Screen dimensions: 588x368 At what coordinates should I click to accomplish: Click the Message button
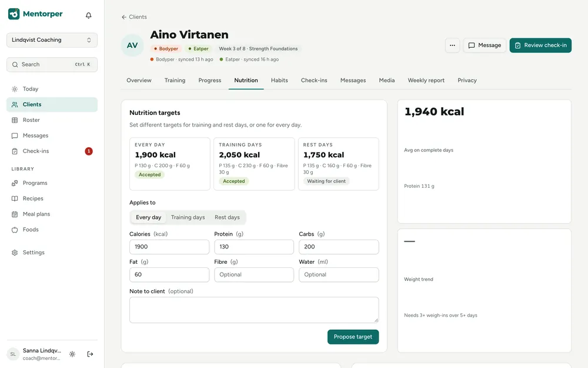(x=485, y=45)
